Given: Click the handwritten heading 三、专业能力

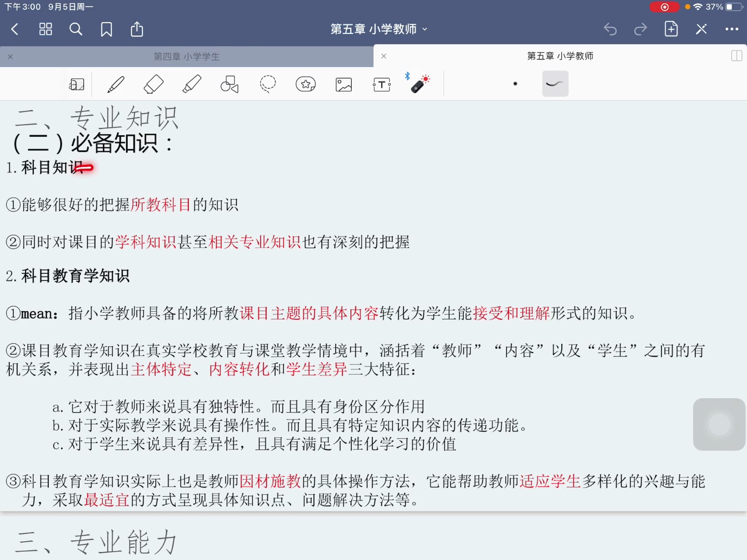Looking at the screenshot, I should (x=96, y=542).
